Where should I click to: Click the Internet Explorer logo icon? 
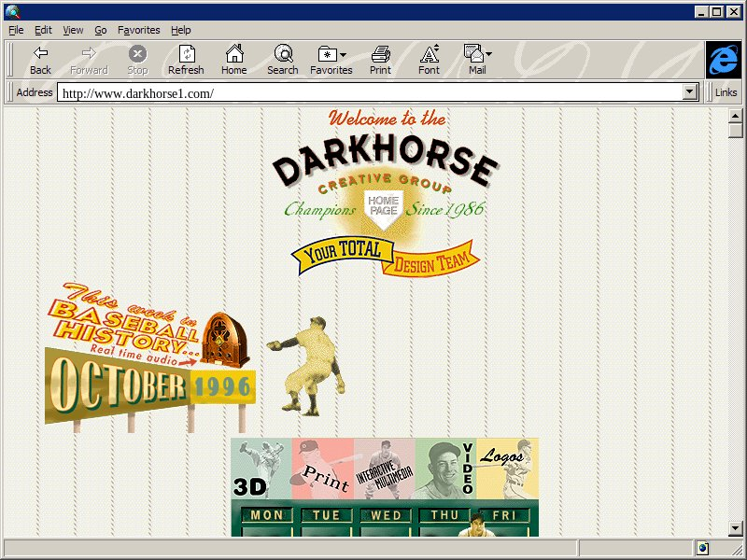723,60
